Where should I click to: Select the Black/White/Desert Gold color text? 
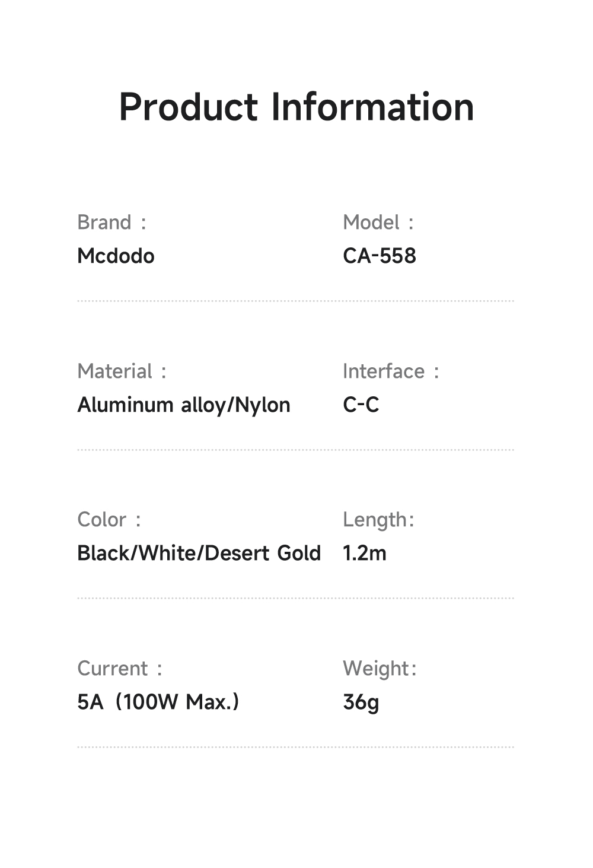tap(199, 554)
